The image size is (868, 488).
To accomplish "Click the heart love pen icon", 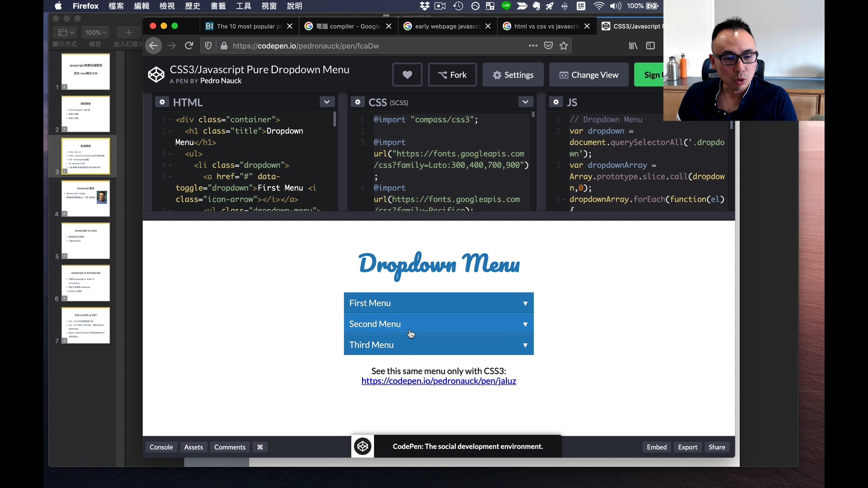I will (x=407, y=75).
